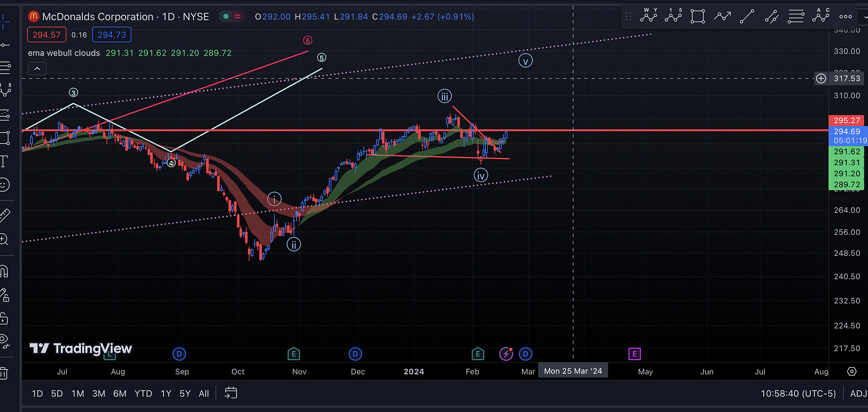Click the blue buy price 294.73
Image resolution: width=868 pixels, height=412 pixels.
click(112, 35)
